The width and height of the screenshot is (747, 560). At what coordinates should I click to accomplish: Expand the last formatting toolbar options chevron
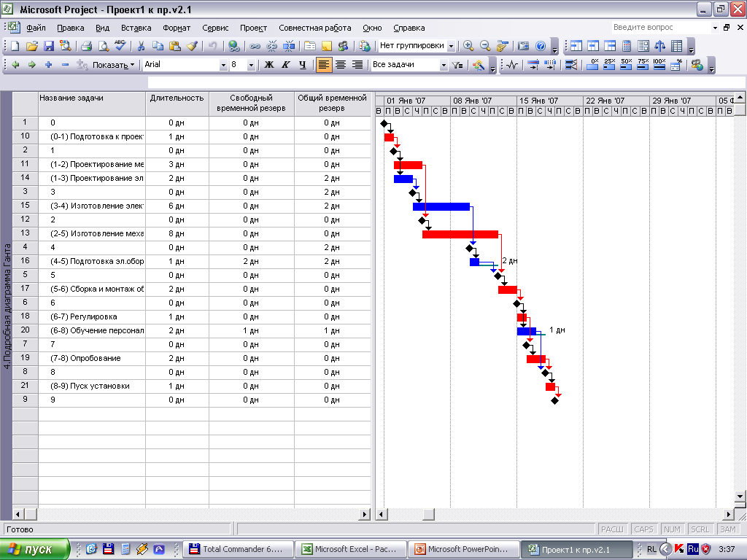point(712,66)
